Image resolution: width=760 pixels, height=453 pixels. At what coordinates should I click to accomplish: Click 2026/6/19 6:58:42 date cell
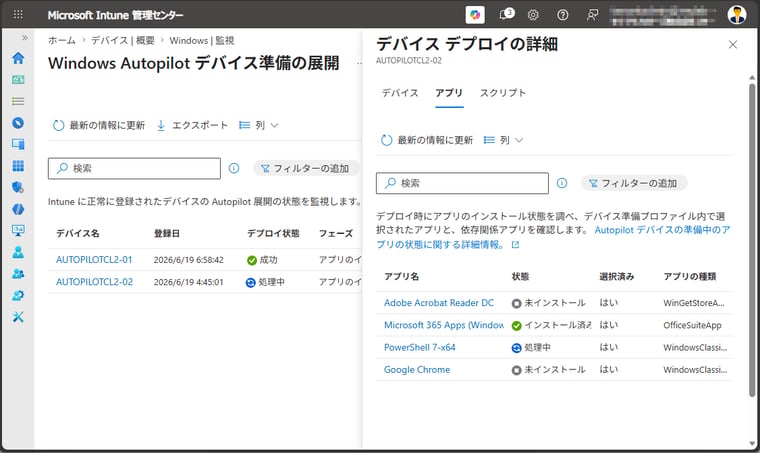(189, 260)
